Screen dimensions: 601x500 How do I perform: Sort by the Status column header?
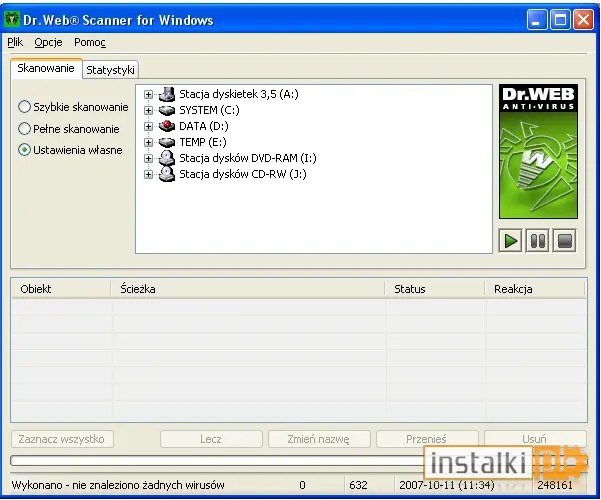[x=435, y=289]
